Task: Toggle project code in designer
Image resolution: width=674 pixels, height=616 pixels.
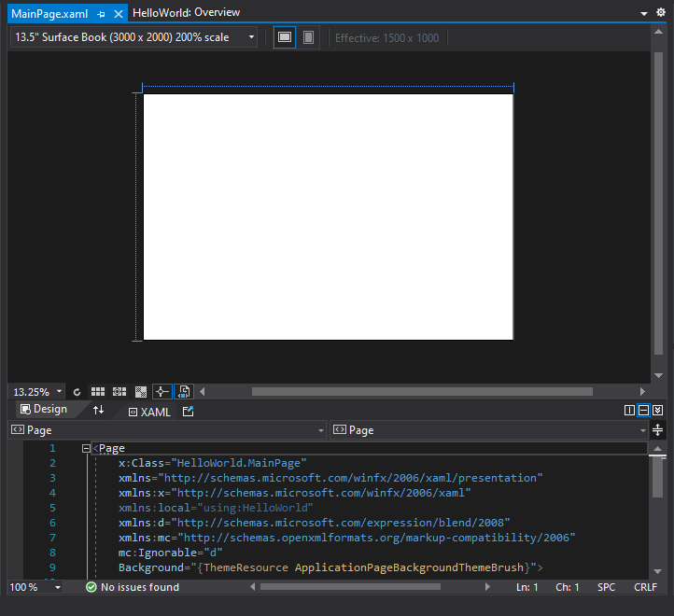Action: (184, 392)
